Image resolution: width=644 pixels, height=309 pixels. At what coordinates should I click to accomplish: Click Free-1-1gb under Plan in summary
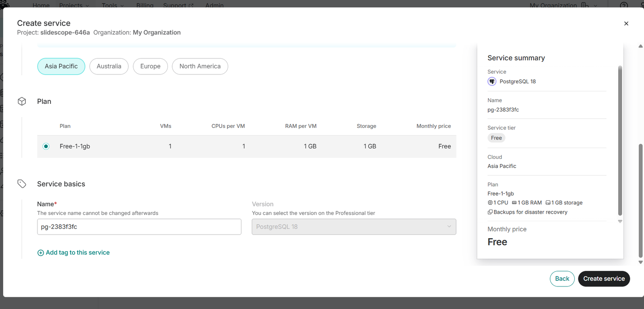pyautogui.click(x=501, y=194)
